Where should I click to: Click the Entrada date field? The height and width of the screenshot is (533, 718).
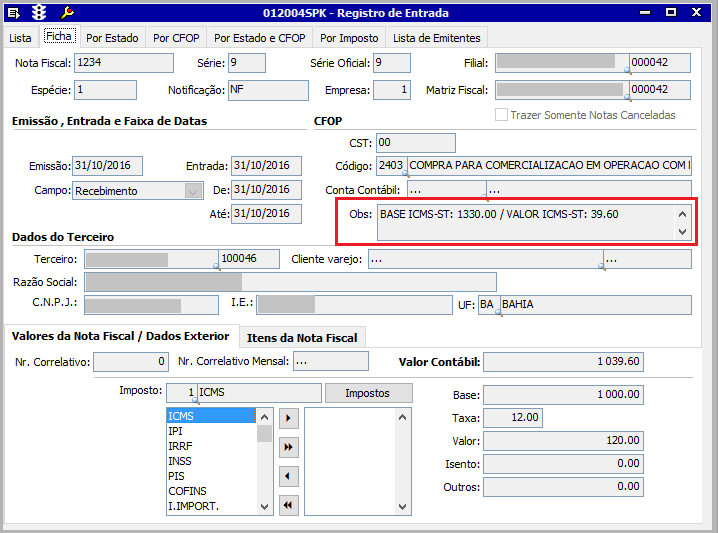click(x=266, y=166)
